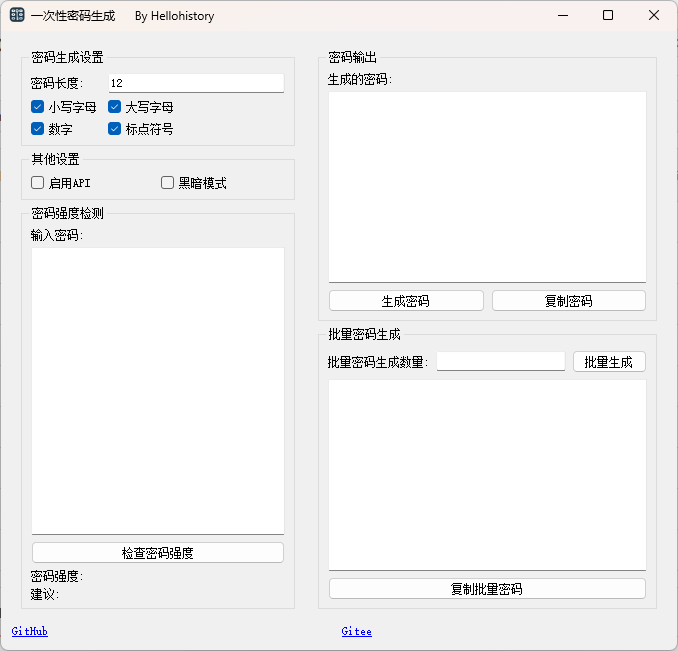Toggle the 标点符号 punctuation checkbox
The width and height of the screenshot is (678, 651).
[x=115, y=129]
